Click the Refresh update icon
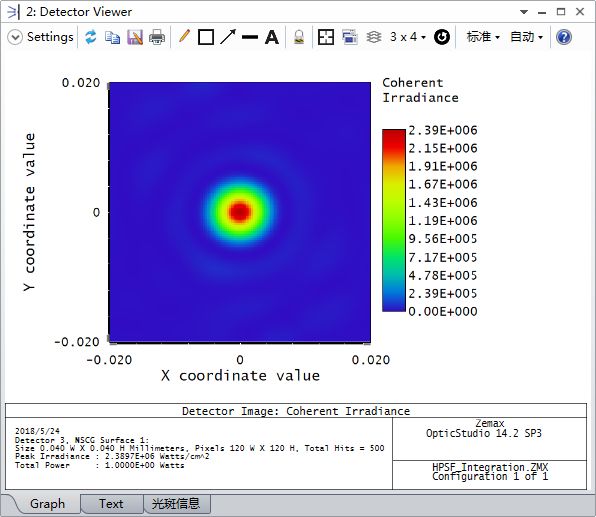The width and height of the screenshot is (596, 517). tap(90, 37)
